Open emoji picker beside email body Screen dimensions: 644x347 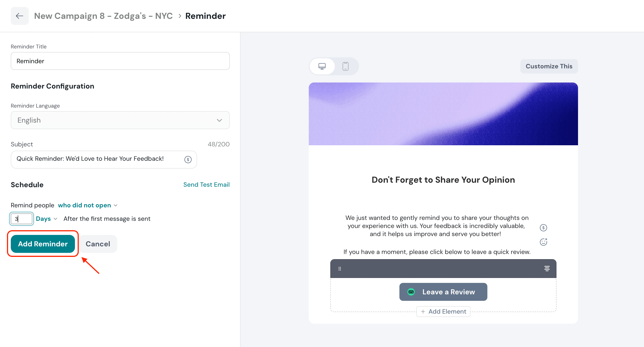[x=543, y=242]
